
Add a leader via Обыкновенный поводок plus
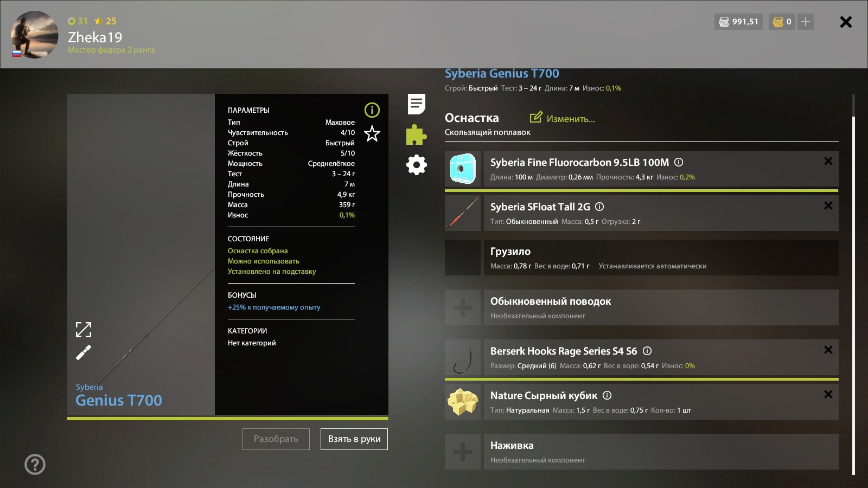pos(463,307)
